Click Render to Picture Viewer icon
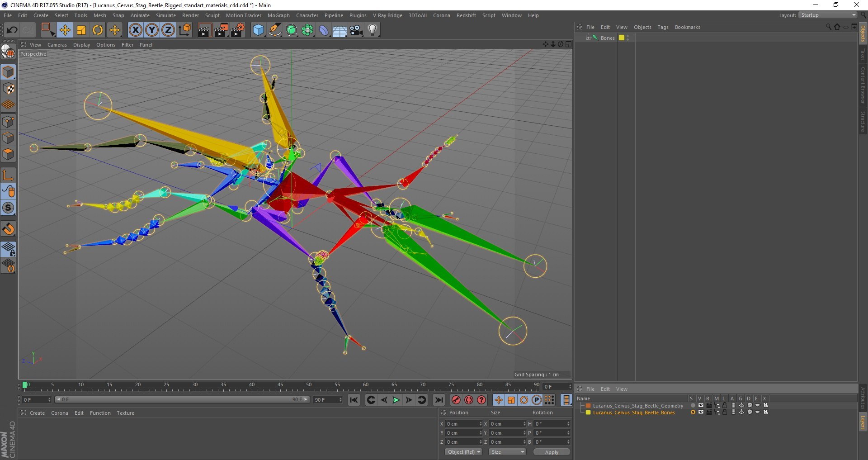This screenshot has height=460, width=868. (x=221, y=30)
